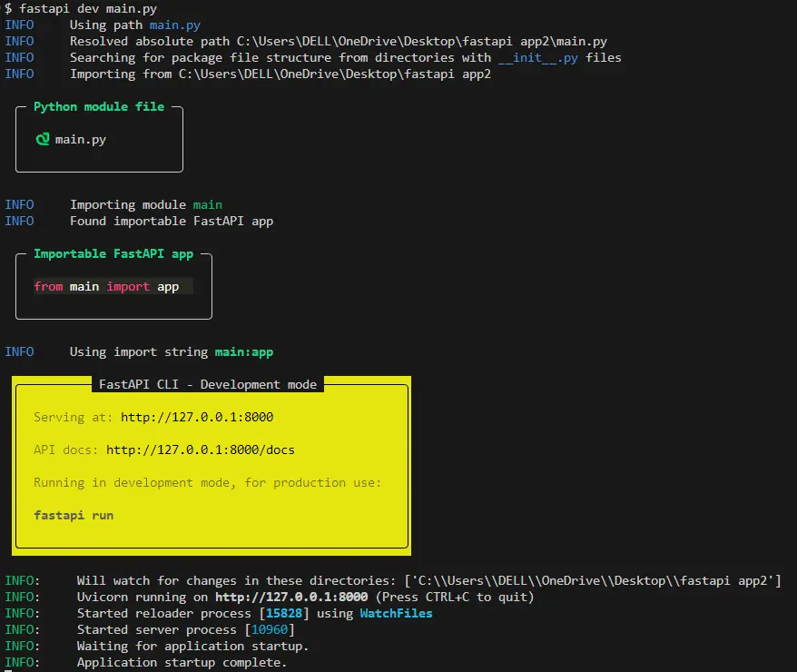Click the 'fastapi dev main.py' command text

88,9
